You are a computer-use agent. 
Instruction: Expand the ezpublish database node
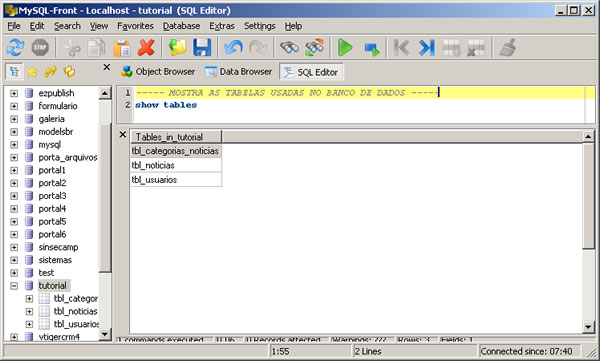pos(14,93)
